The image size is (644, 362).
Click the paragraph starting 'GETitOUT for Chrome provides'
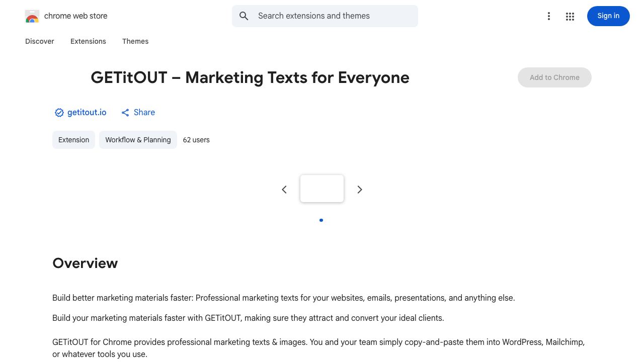click(x=318, y=348)
